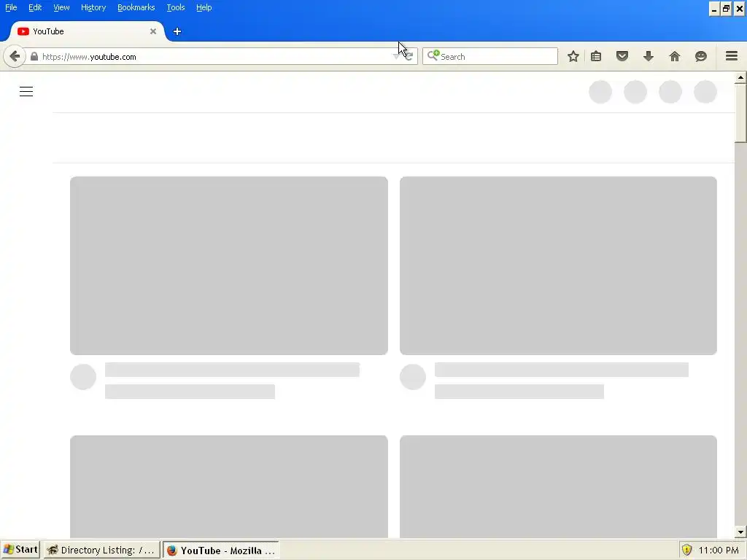The image size is (747, 560).
Task: Click the search engine magnifier icon
Action: coord(433,55)
